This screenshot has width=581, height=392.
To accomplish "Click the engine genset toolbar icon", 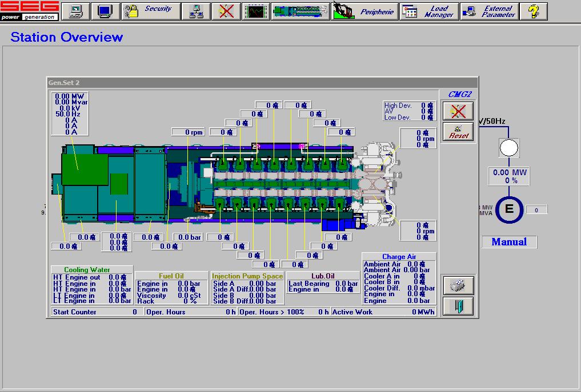I will (300, 11).
